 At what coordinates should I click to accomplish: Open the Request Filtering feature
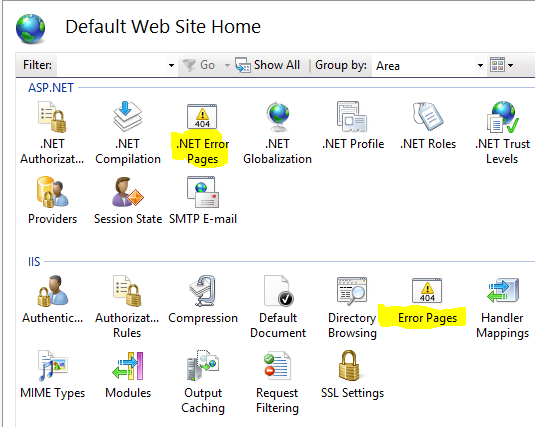(277, 382)
